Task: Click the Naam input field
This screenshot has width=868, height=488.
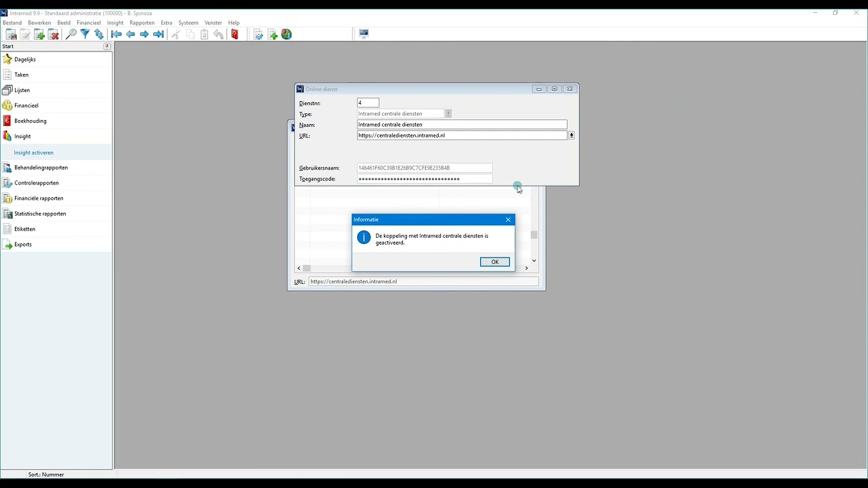Action: [x=462, y=125]
